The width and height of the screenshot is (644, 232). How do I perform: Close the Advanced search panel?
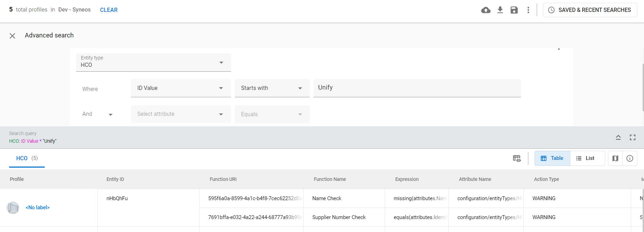click(12, 36)
